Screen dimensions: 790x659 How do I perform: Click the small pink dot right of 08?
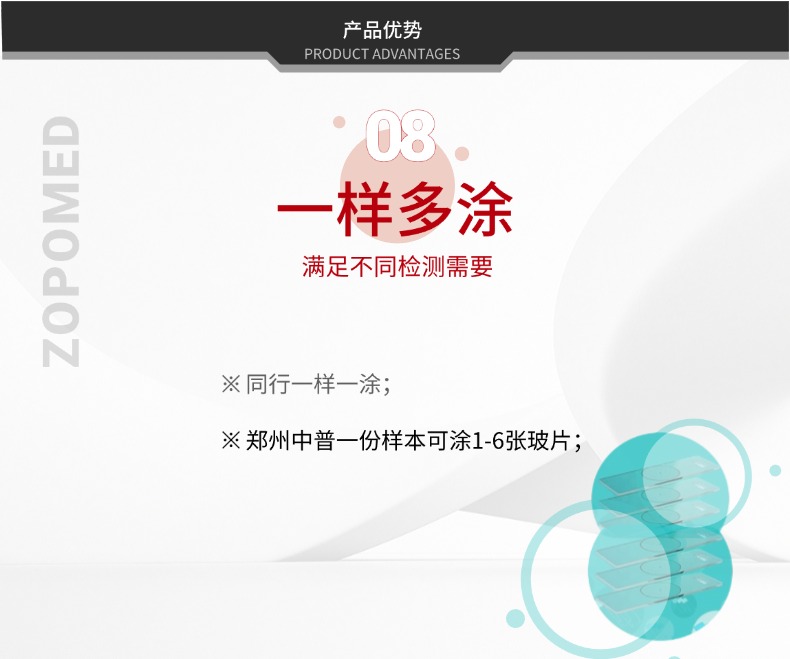tap(461, 154)
